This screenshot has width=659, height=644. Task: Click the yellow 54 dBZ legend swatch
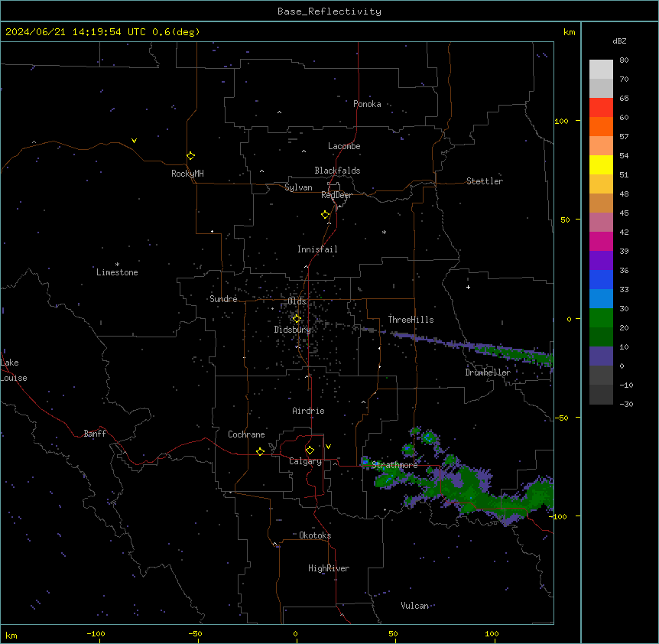[x=601, y=164]
